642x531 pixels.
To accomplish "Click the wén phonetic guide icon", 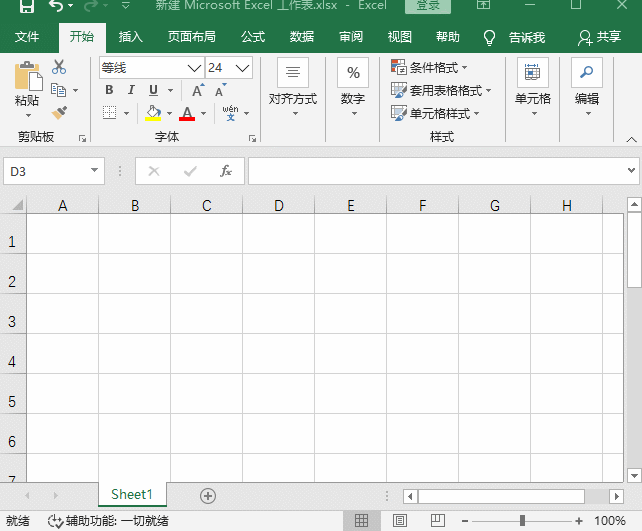I will click(x=231, y=113).
